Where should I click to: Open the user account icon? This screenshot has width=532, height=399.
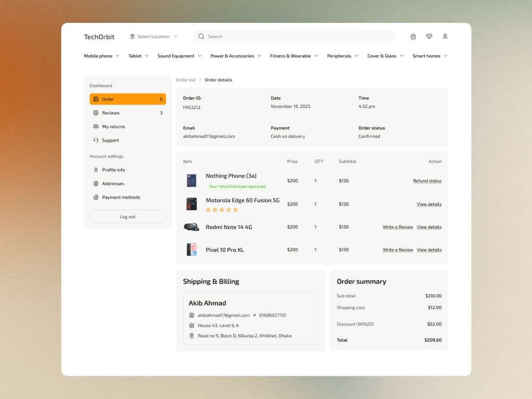click(445, 36)
